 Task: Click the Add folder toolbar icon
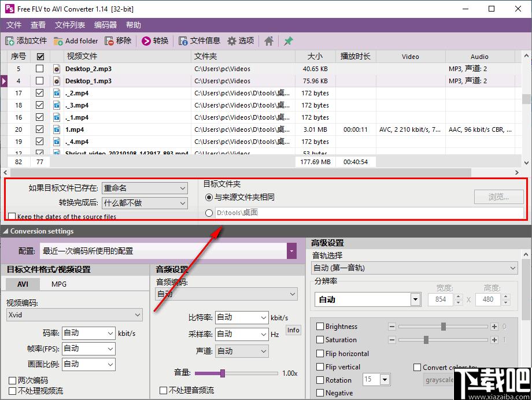pos(58,41)
